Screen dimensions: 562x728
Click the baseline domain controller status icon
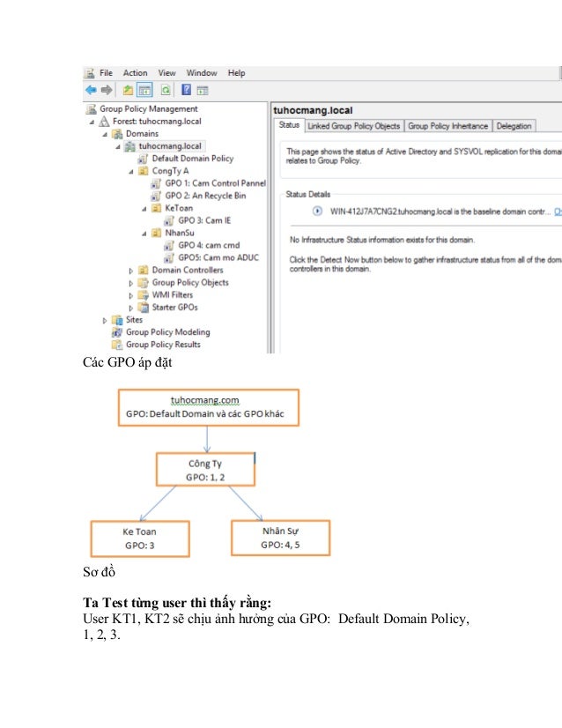pos(317,212)
